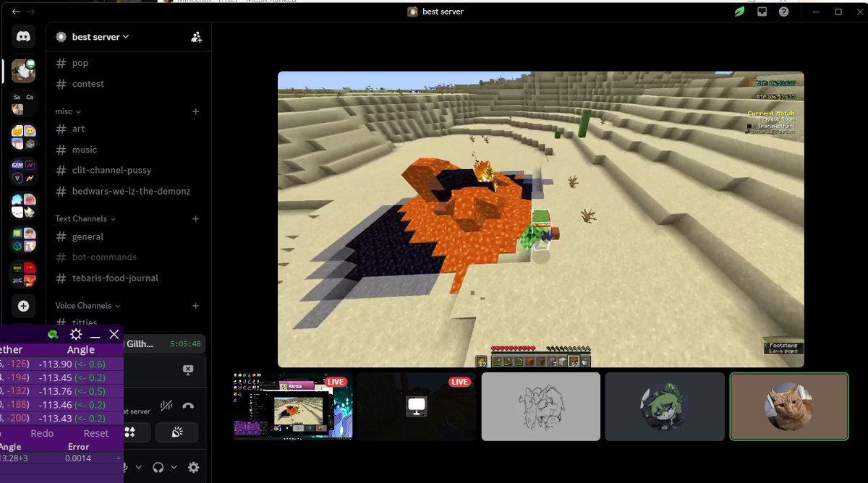Click the green Ninjabrain Bot icon

pos(53,334)
